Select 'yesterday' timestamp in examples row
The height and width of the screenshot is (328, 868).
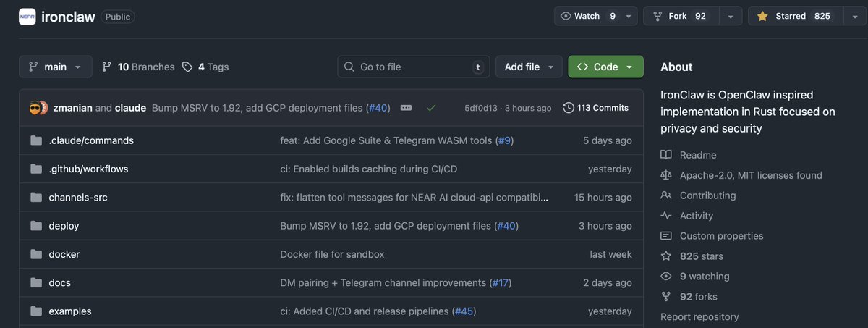(610, 311)
